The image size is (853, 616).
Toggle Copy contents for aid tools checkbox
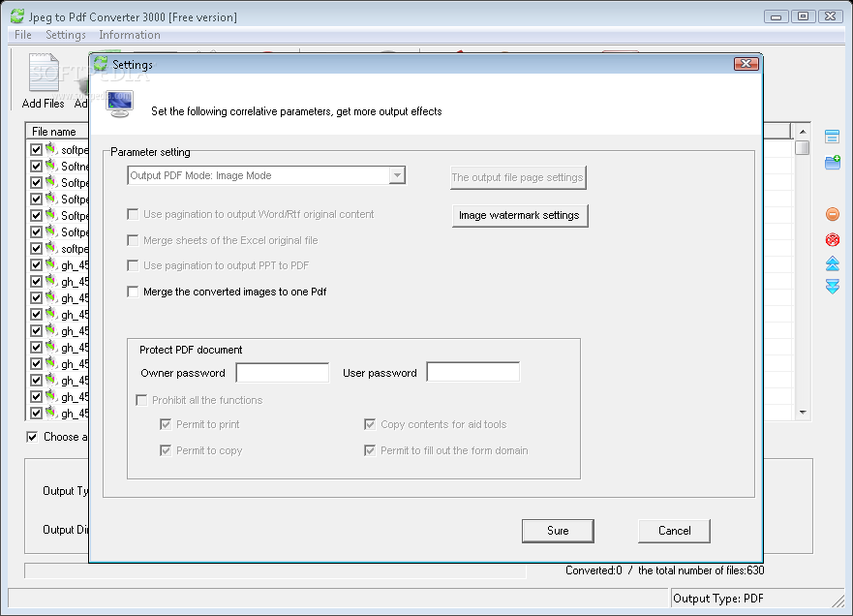point(370,424)
